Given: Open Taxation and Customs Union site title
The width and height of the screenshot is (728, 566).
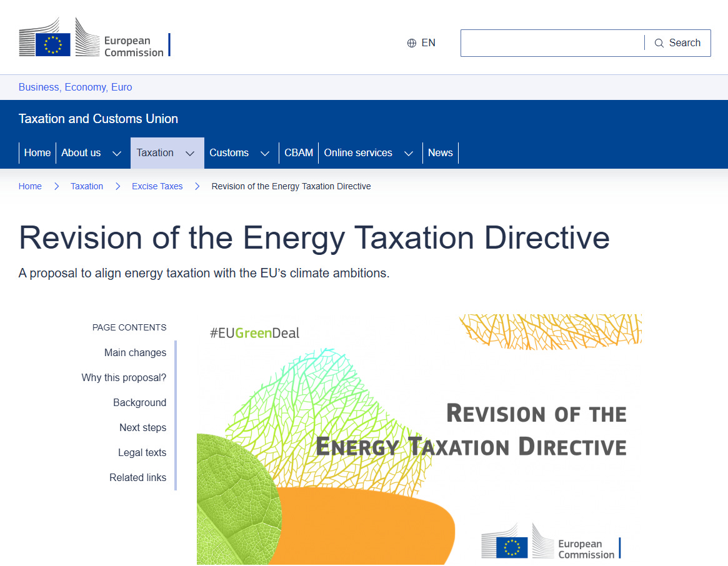Looking at the screenshot, I should coord(99,119).
